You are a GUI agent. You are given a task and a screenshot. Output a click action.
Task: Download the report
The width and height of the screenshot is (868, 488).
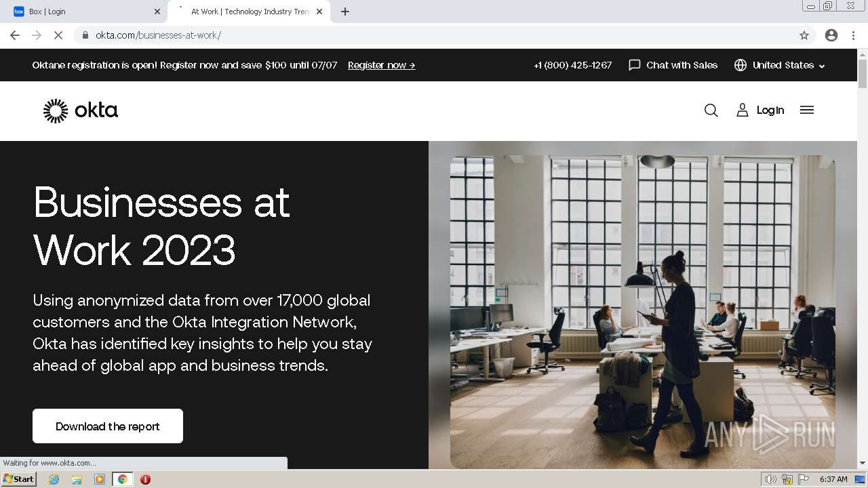108,426
